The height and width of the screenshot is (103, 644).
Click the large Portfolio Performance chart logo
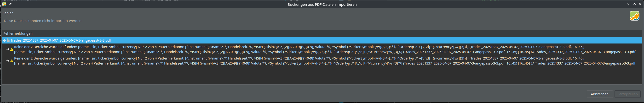point(634,16)
